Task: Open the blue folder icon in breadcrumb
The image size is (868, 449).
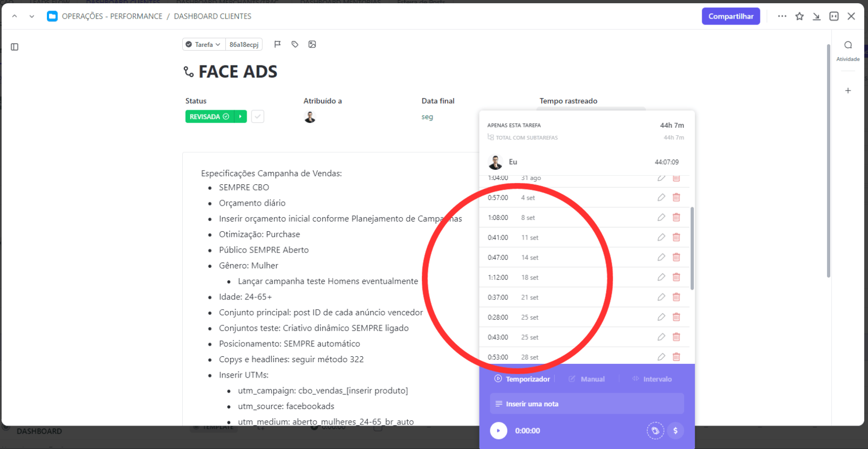Action: (52, 17)
